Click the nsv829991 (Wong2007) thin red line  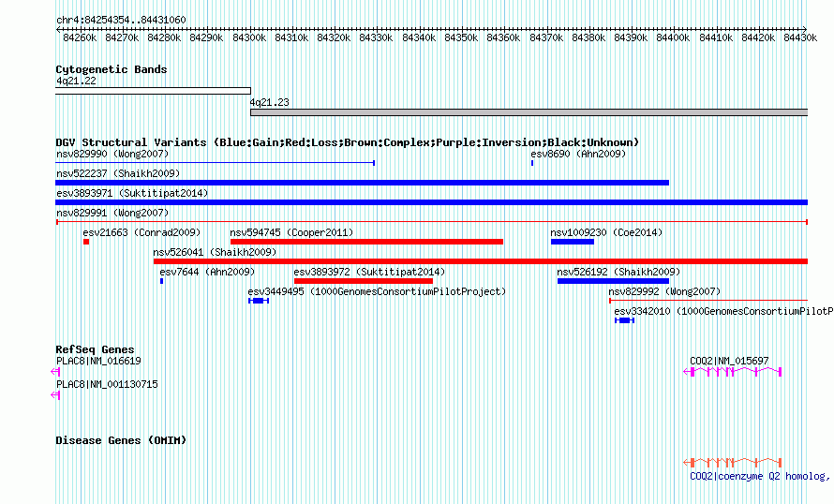coord(431,222)
